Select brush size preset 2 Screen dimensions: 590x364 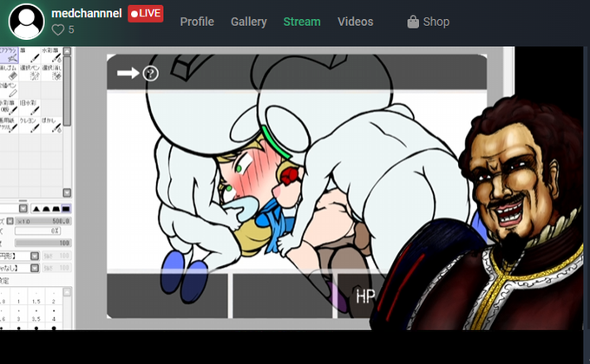[54, 297]
